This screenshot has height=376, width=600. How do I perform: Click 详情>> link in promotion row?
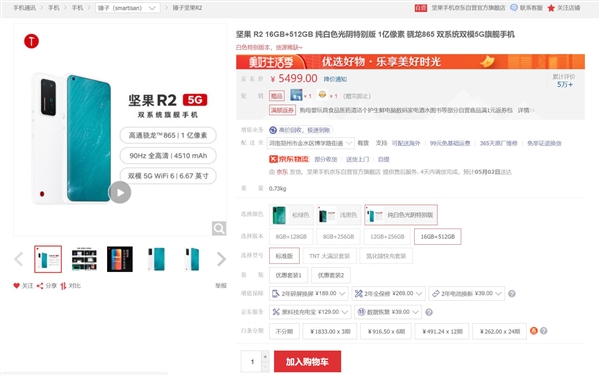coord(526,110)
